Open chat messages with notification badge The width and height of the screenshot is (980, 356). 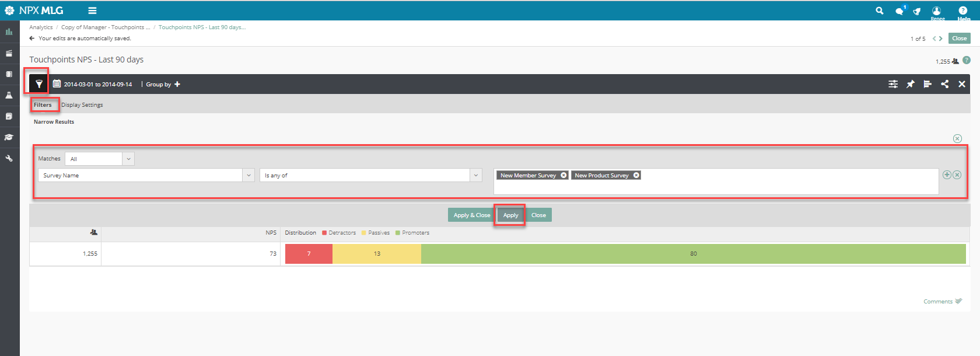[x=900, y=11]
